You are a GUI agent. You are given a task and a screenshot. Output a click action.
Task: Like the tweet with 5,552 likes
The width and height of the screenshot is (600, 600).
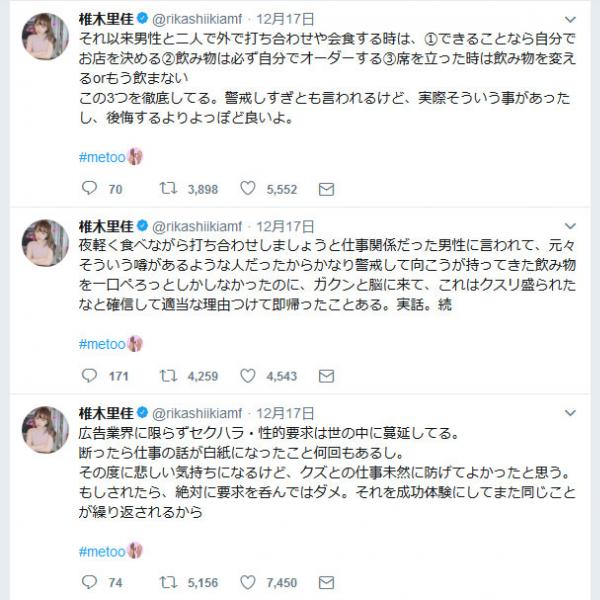[x=248, y=188]
